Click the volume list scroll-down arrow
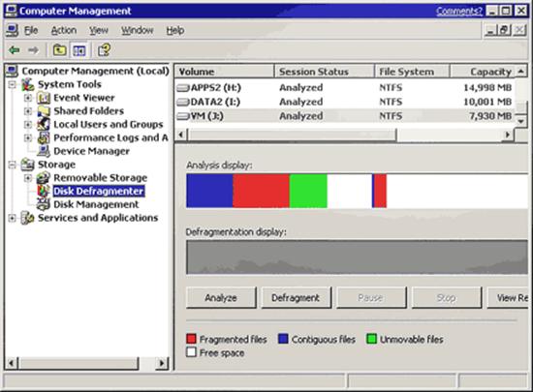This screenshot has width=533, height=392. pos(521,121)
